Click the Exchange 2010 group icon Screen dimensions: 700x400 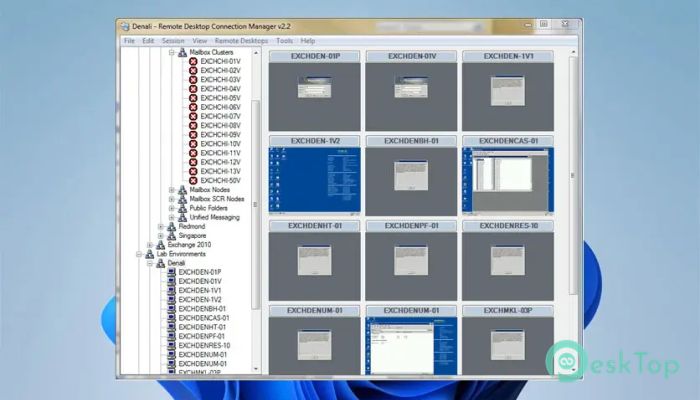(x=160, y=245)
